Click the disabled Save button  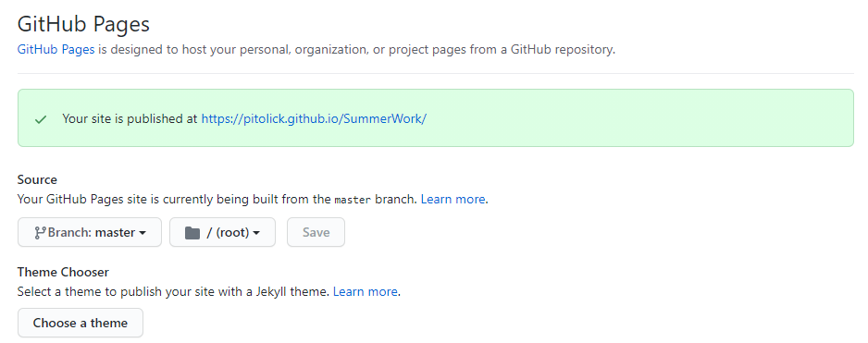pyautogui.click(x=316, y=232)
